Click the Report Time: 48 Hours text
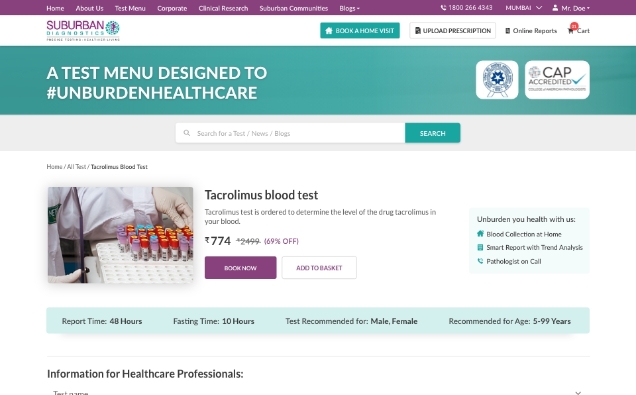Viewport: 636px width, 395px height. pos(102,321)
